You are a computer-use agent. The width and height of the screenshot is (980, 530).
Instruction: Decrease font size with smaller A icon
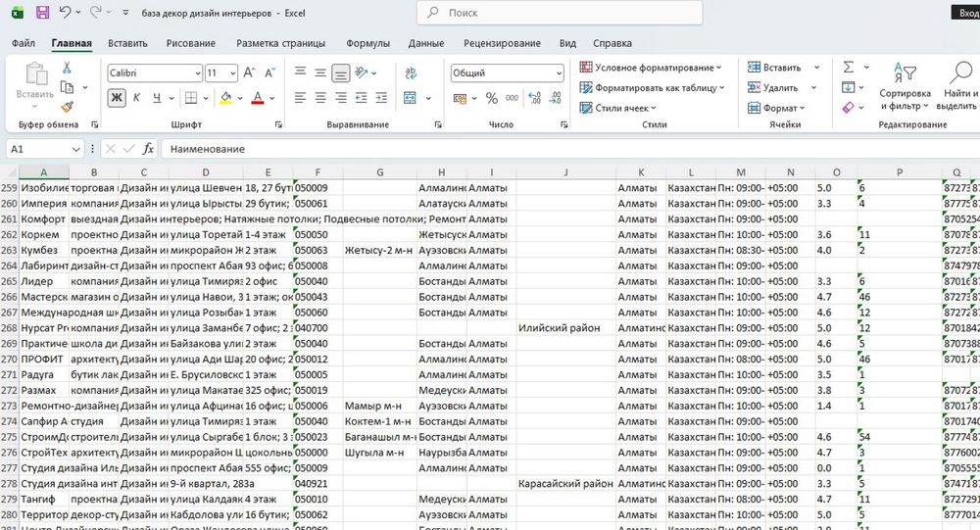(x=270, y=73)
